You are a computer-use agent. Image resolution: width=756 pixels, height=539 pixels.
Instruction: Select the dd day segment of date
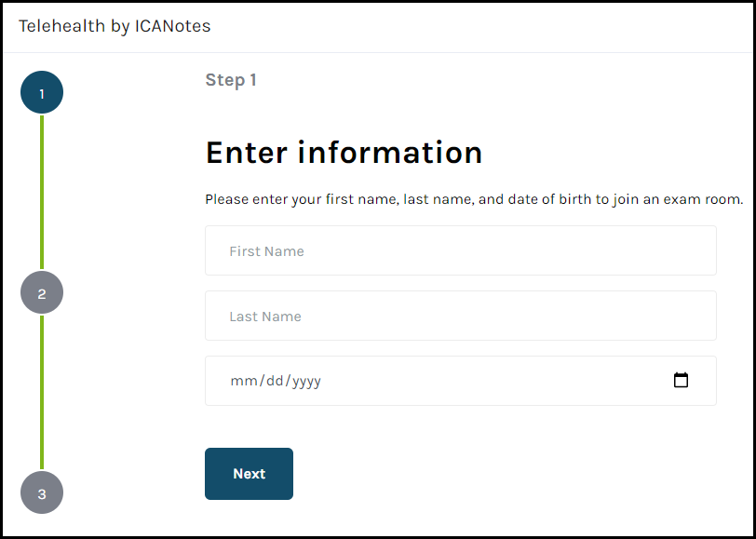tap(275, 382)
